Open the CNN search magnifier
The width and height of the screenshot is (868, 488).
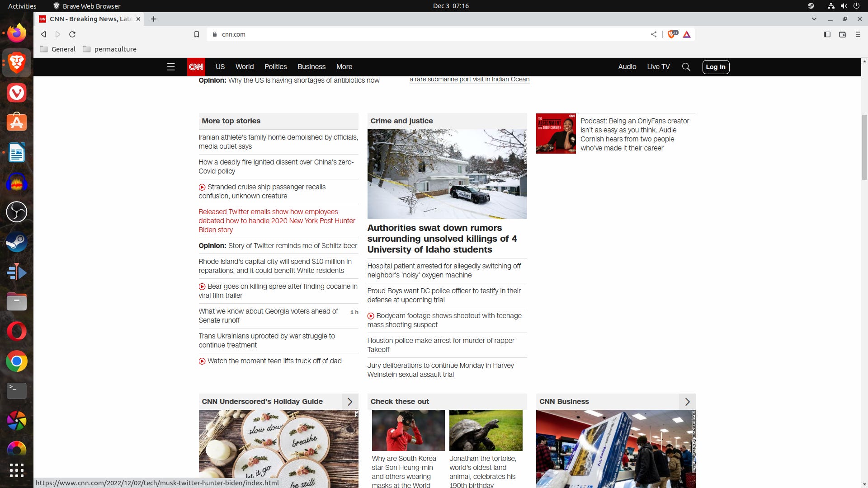[x=686, y=67]
